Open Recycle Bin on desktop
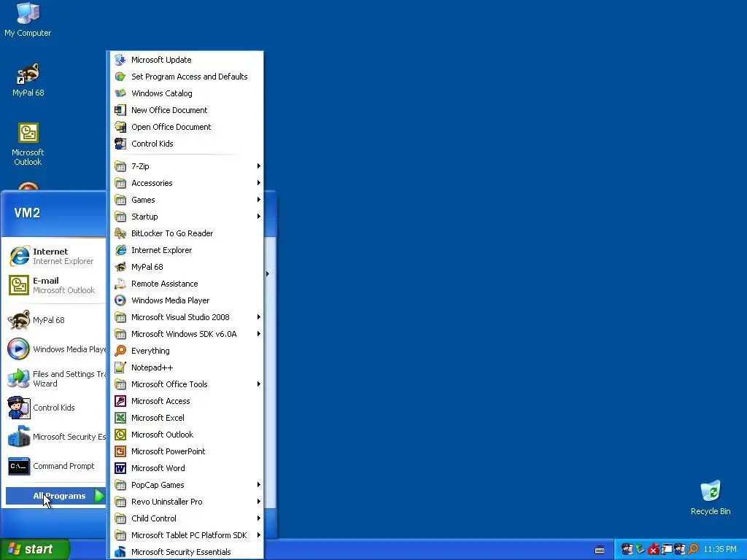The image size is (747, 560). (711, 498)
